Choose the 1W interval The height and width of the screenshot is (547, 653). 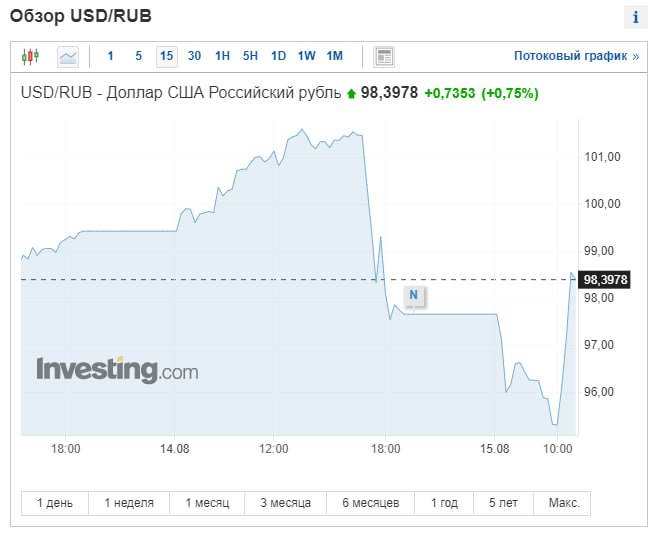pyautogui.click(x=306, y=56)
